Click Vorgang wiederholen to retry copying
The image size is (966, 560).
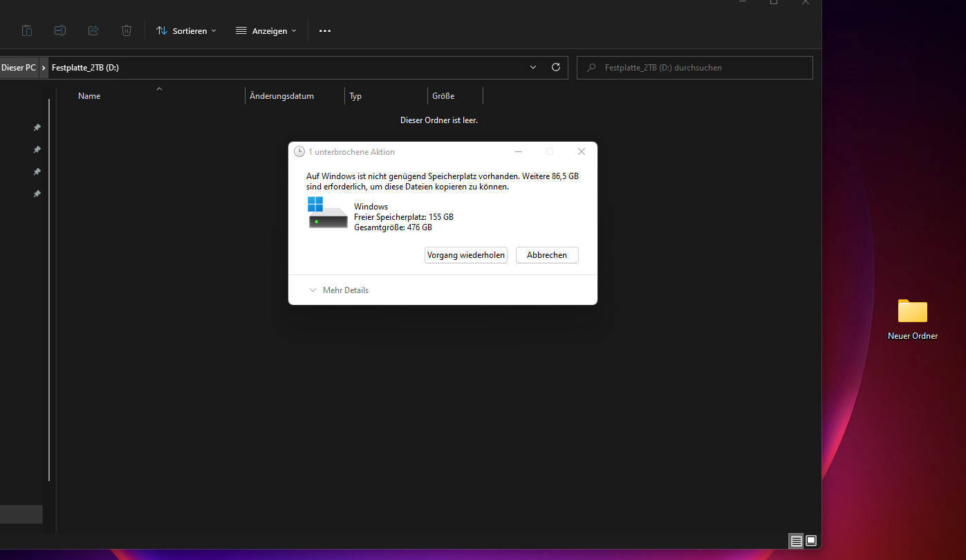(x=466, y=255)
